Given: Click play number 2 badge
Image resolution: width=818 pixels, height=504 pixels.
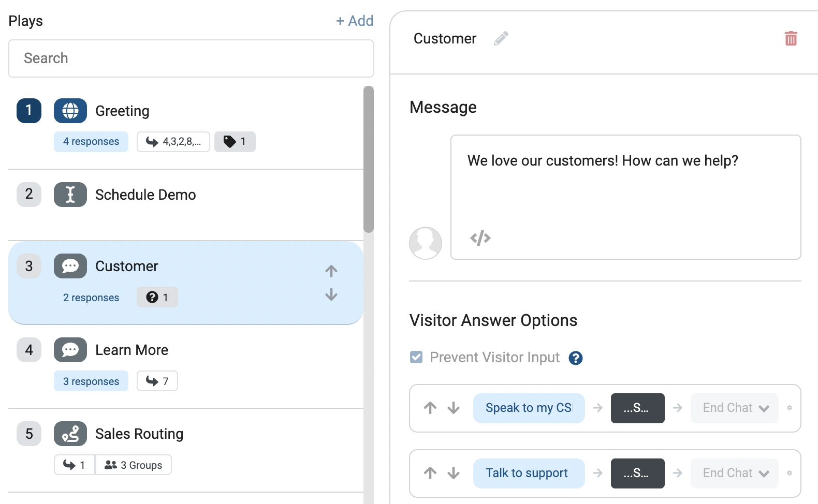Looking at the screenshot, I should pyautogui.click(x=29, y=195).
